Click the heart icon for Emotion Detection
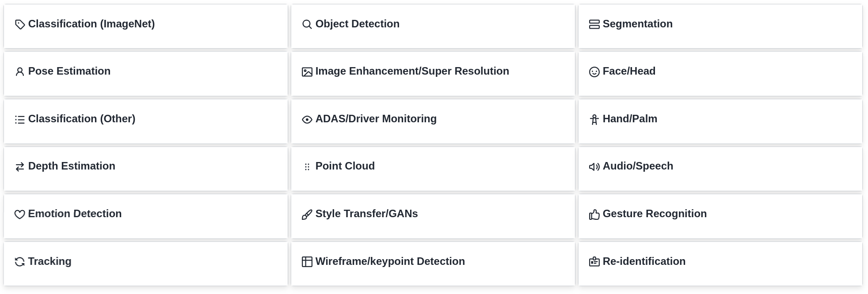Viewport: 868px width, 294px height. tap(19, 215)
